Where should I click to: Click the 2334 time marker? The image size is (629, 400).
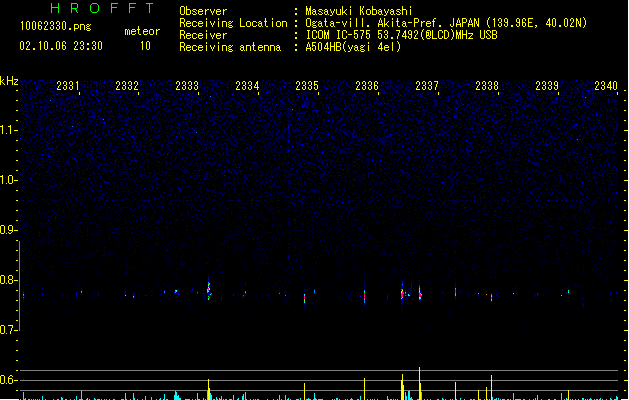point(247,86)
